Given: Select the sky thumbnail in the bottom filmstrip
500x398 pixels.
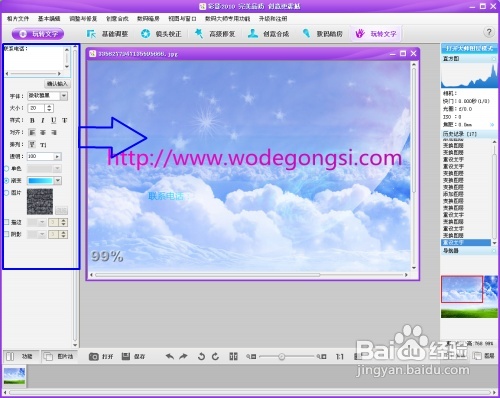Looking at the screenshot, I should tap(14, 376).
